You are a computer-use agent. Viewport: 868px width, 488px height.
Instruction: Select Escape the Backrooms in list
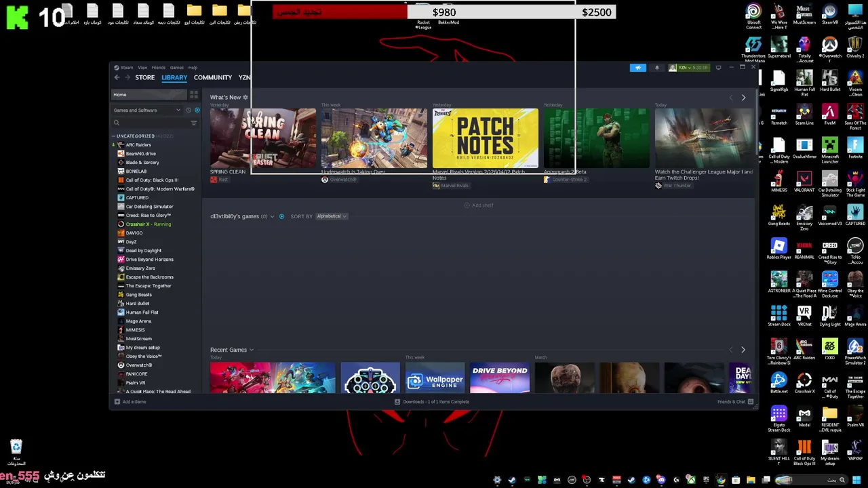(149, 277)
